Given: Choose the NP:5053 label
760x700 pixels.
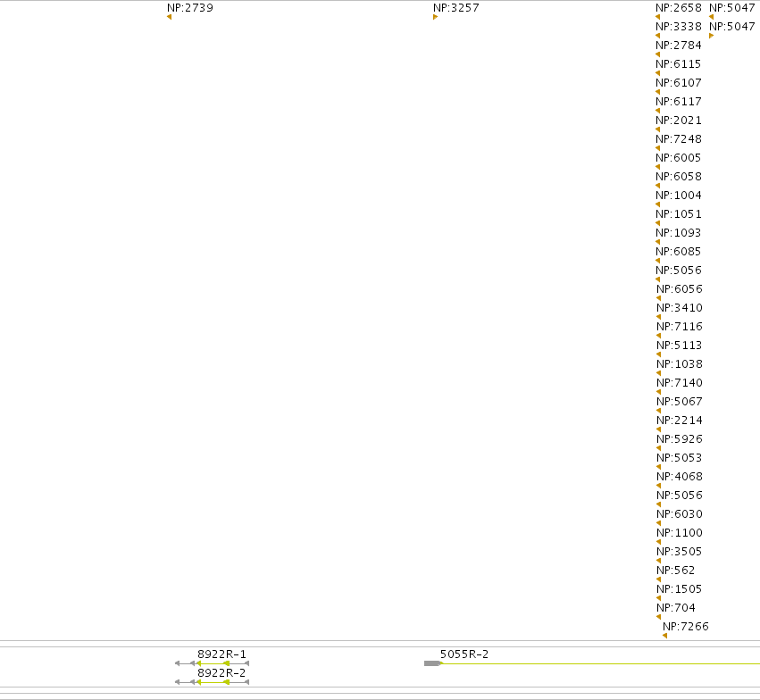Looking at the screenshot, I should pos(680,458).
